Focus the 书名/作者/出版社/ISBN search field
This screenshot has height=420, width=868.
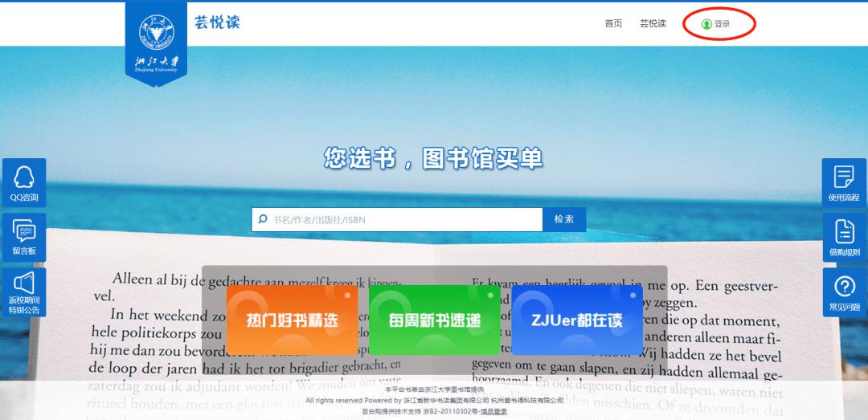397,219
